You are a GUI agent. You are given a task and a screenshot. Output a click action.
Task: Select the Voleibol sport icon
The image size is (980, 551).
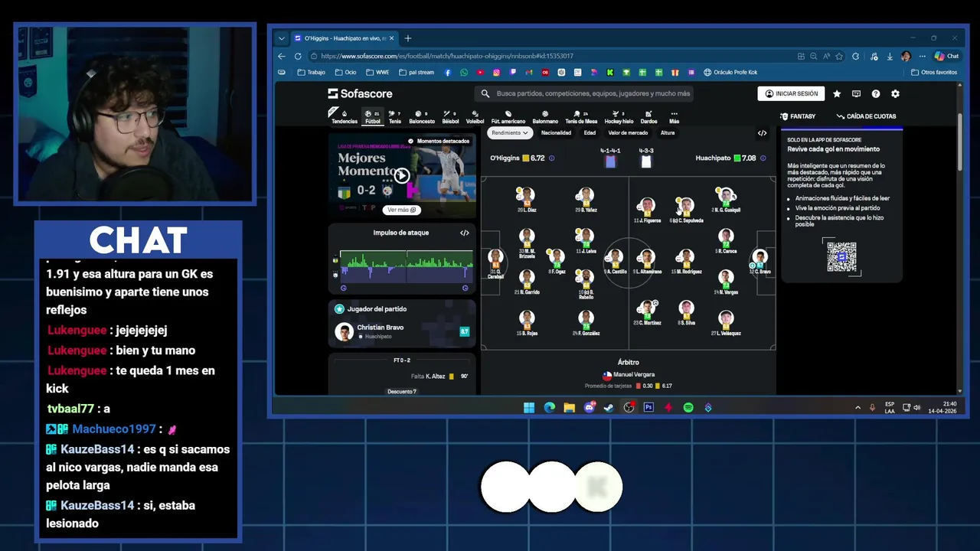(475, 117)
